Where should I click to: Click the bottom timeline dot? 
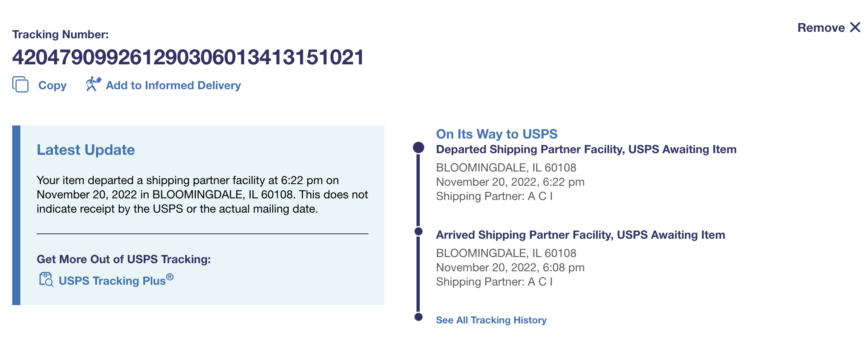point(419,317)
